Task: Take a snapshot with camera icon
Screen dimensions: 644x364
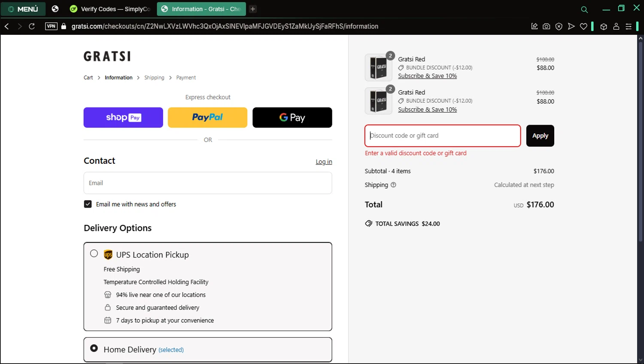Action: [547, 26]
